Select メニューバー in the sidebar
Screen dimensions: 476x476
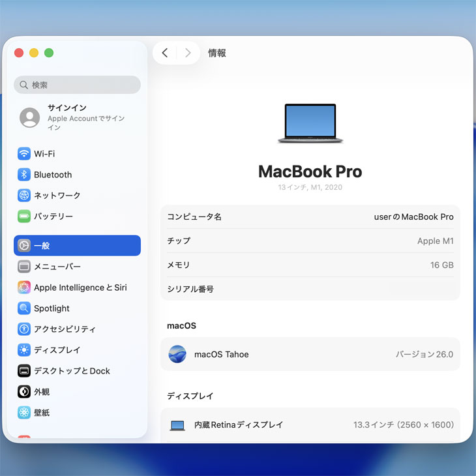tap(57, 267)
